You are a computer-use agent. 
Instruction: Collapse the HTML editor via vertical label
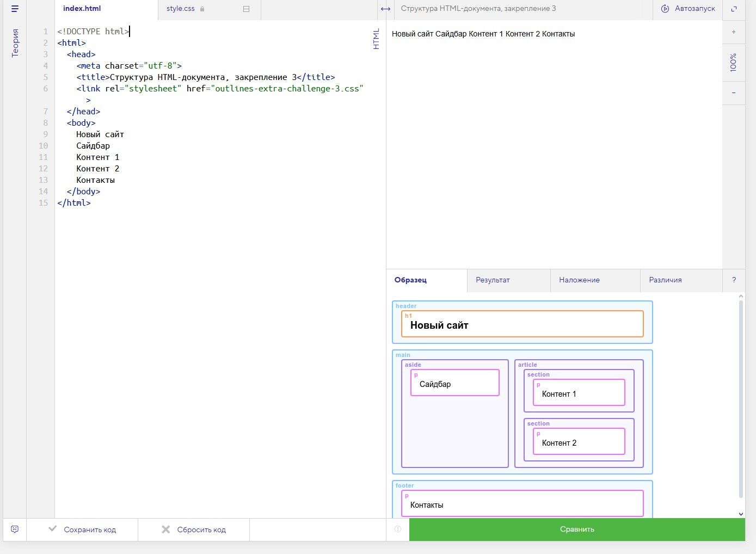click(x=376, y=39)
